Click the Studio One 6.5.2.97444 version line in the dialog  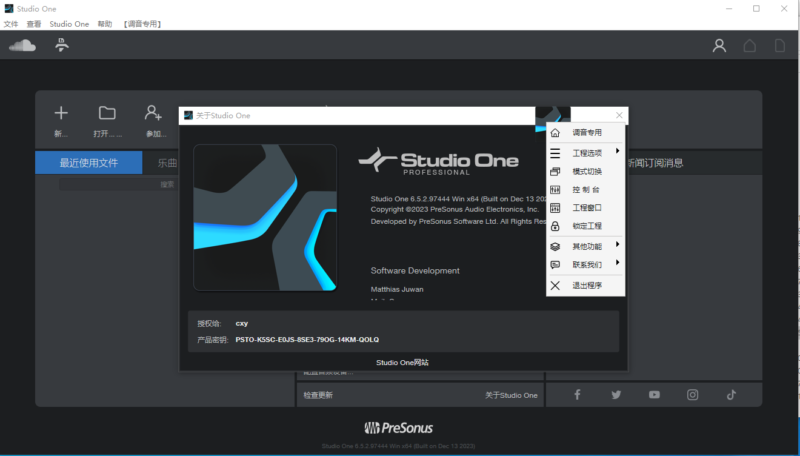[458, 199]
